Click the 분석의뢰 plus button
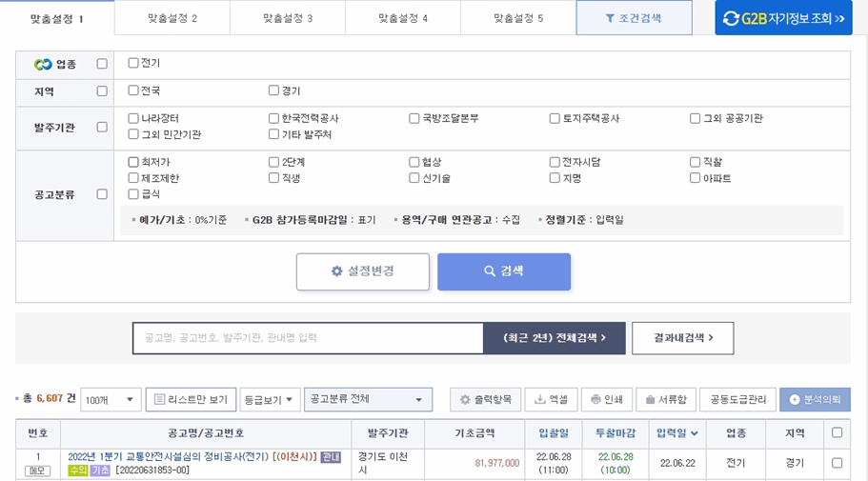This screenshot has height=481, width=868. 814,400
